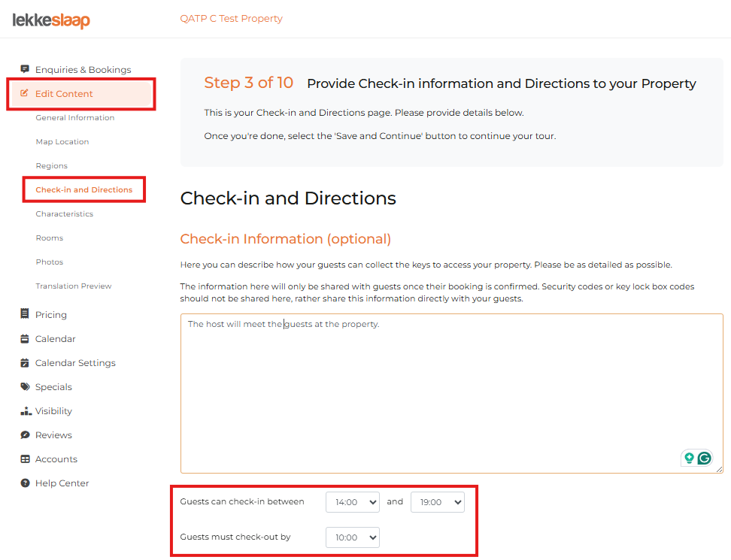Click the Accounts table icon
The width and height of the screenshot is (731, 560).
25,459
